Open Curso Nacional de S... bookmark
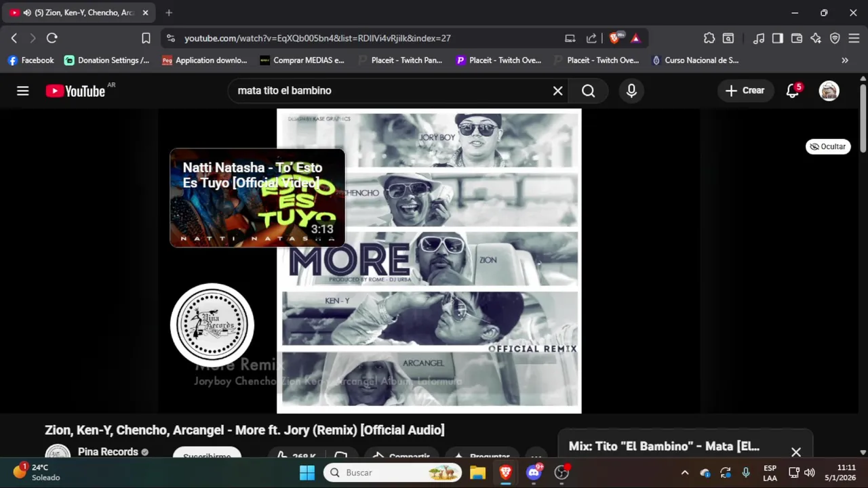This screenshot has height=488, width=868. click(695, 60)
